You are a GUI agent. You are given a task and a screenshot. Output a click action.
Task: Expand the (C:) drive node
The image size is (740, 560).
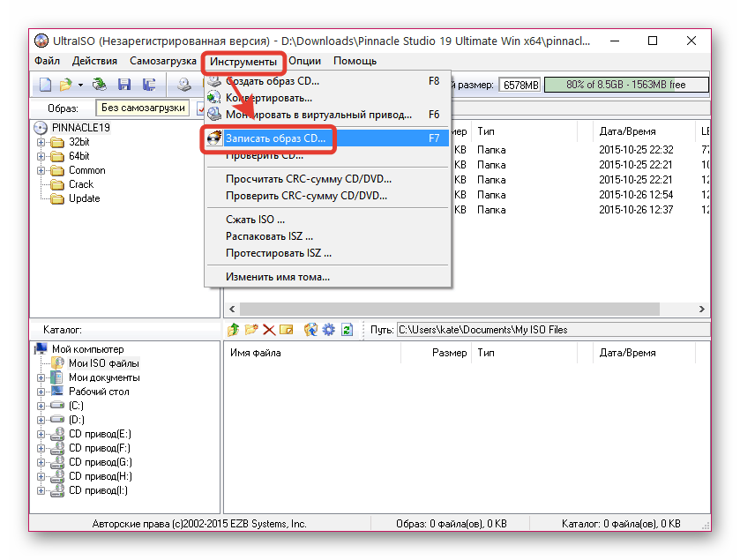pyautogui.click(x=41, y=406)
